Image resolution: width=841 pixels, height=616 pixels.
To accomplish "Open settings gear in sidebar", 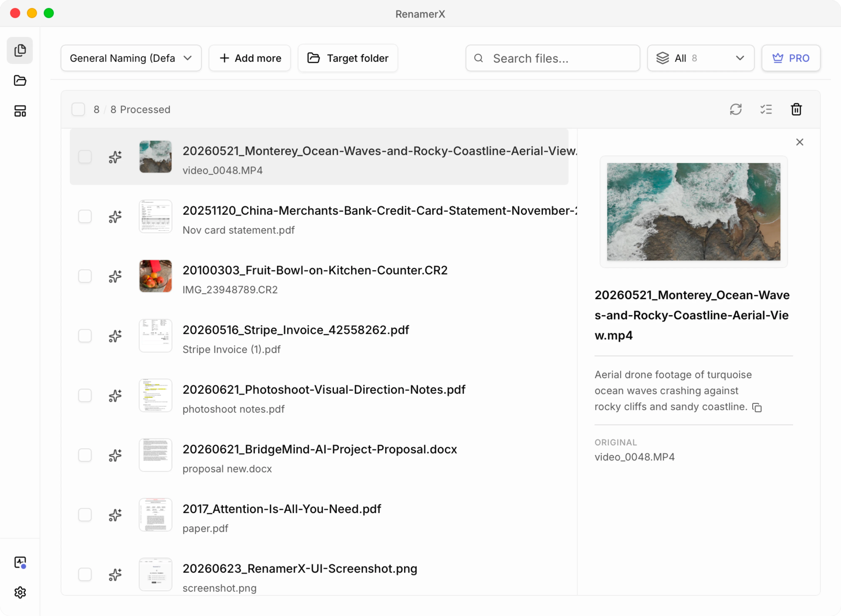I will tap(20, 592).
